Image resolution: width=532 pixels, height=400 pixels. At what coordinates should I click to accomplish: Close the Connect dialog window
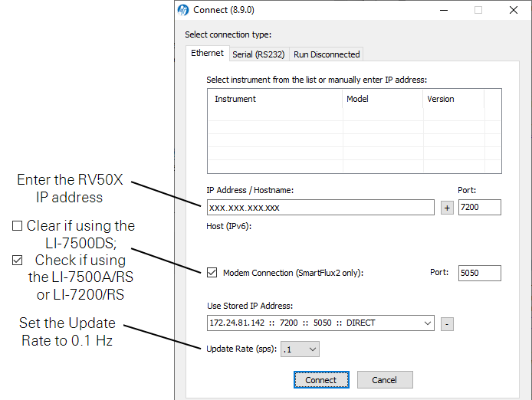[x=514, y=10]
